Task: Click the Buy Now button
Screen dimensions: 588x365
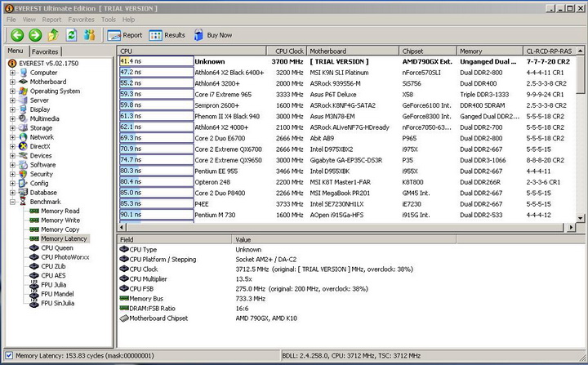Action: (x=213, y=35)
